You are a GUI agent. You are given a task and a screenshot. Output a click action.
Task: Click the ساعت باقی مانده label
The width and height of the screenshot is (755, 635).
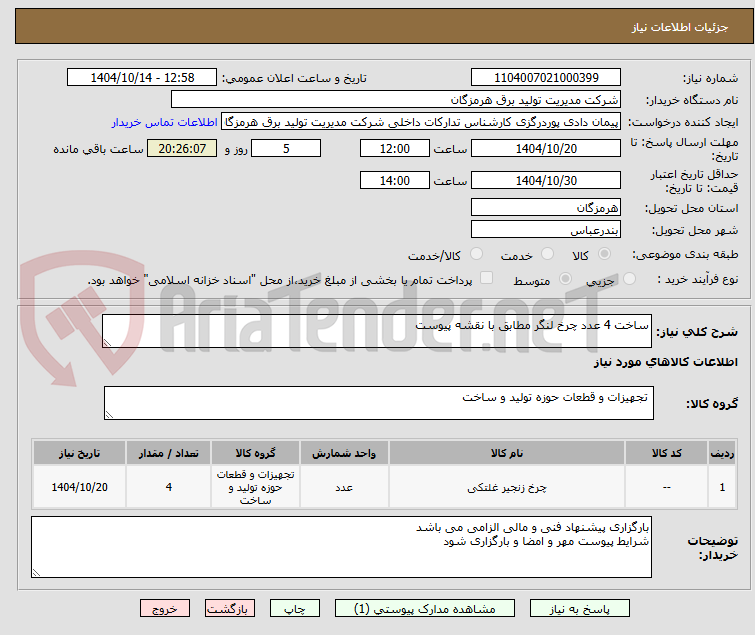coord(98,149)
